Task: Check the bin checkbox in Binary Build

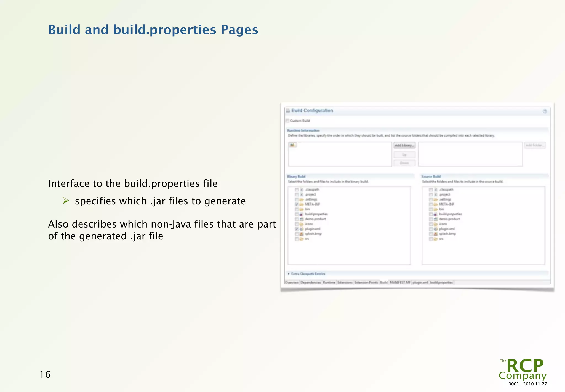Action: pos(297,209)
